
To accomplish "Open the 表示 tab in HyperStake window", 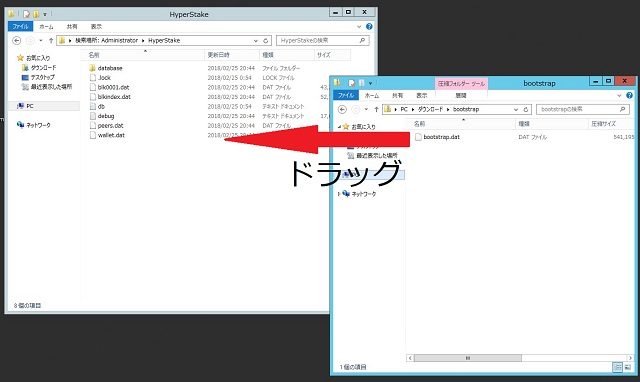I will (x=96, y=27).
